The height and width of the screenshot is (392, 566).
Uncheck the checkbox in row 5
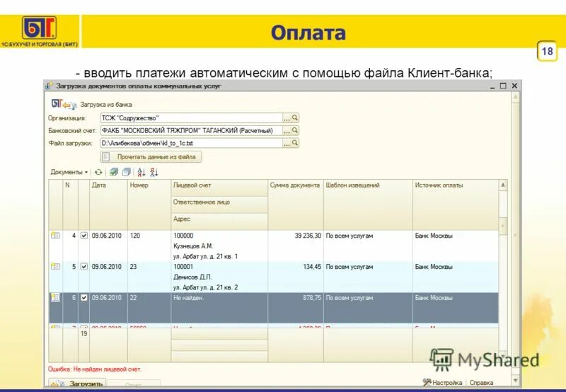point(83,267)
